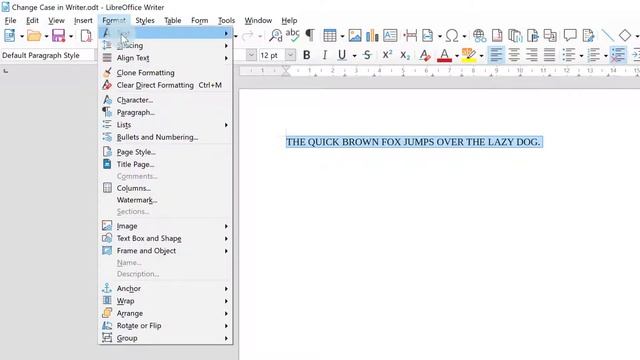The image size is (640, 360).
Task: Open the Special Character omega icon
Action: [x=452, y=36]
